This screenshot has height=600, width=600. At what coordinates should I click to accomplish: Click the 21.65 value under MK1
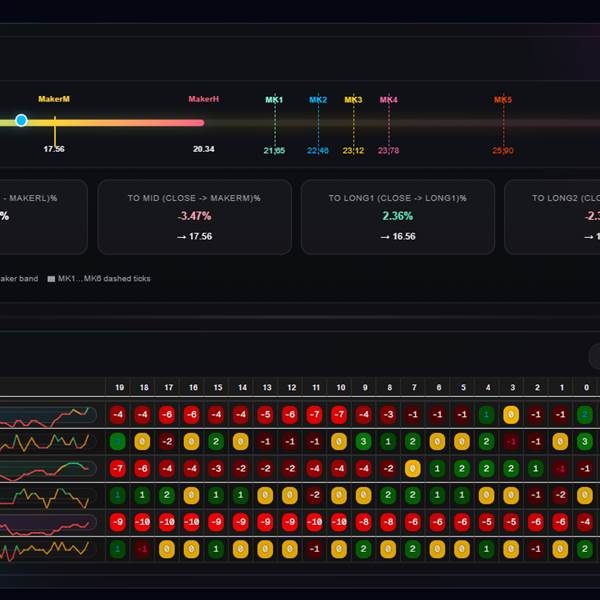tap(274, 150)
